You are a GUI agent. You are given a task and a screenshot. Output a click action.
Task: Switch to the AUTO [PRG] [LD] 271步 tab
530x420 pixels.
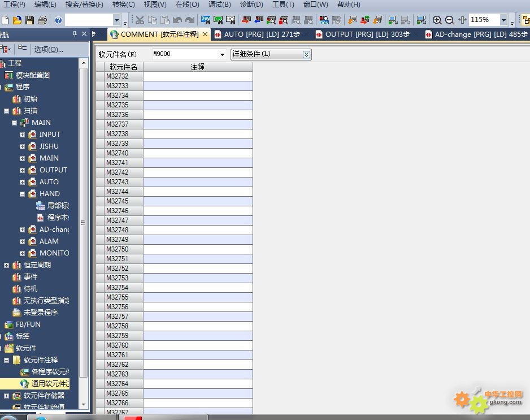click(258, 34)
